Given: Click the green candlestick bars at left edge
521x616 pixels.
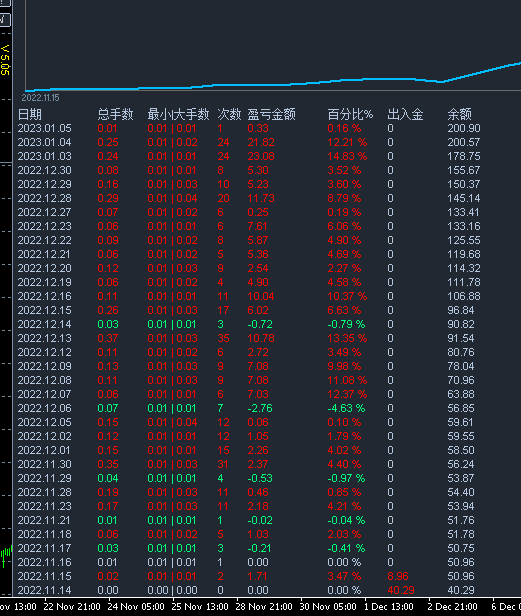Looking at the screenshot, I should coord(6,555).
